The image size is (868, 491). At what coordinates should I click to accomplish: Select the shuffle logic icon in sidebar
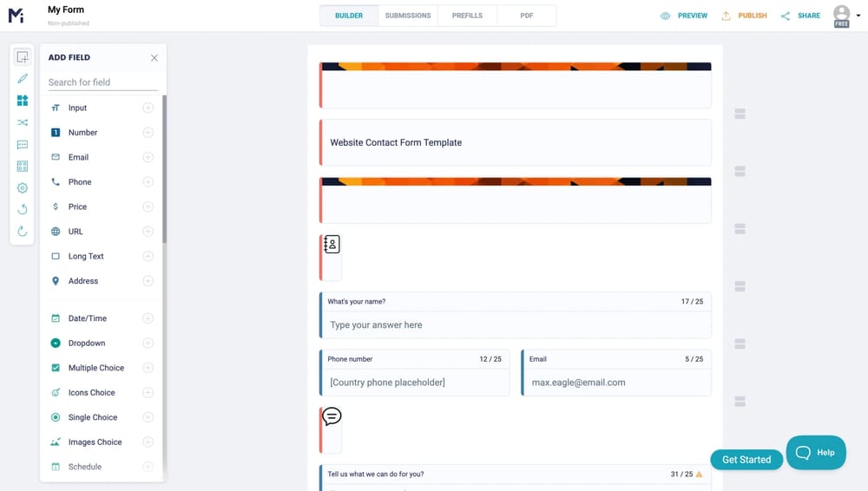[23, 122]
